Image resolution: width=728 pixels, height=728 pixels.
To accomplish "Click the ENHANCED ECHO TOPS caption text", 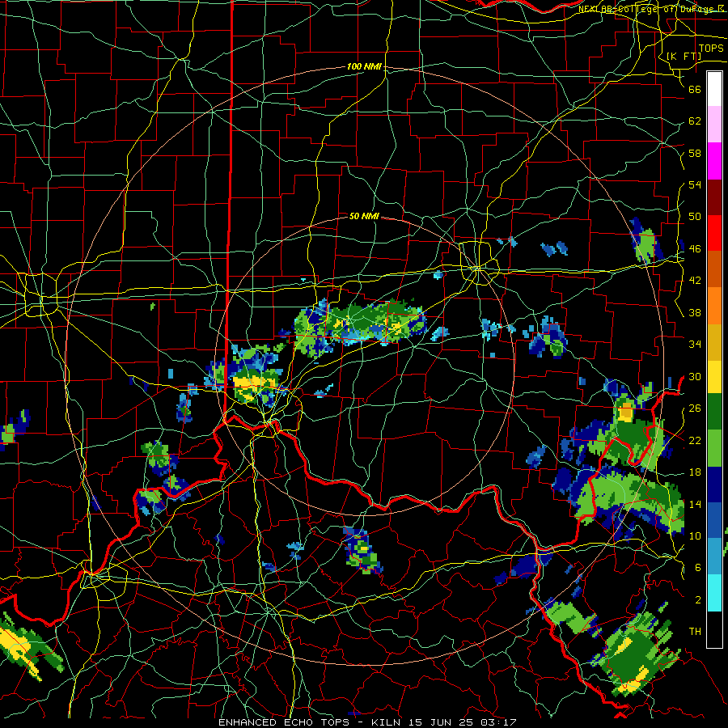I will [367, 722].
